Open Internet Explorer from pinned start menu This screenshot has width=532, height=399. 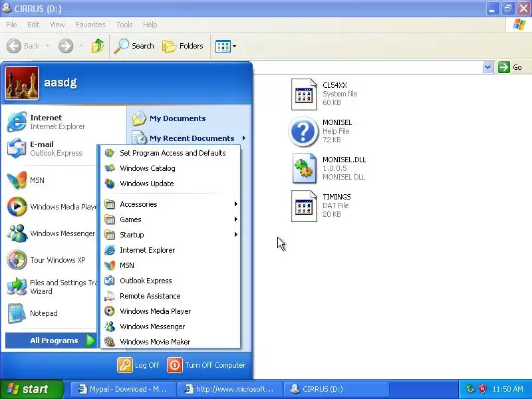pyautogui.click(x=51, y=122)
